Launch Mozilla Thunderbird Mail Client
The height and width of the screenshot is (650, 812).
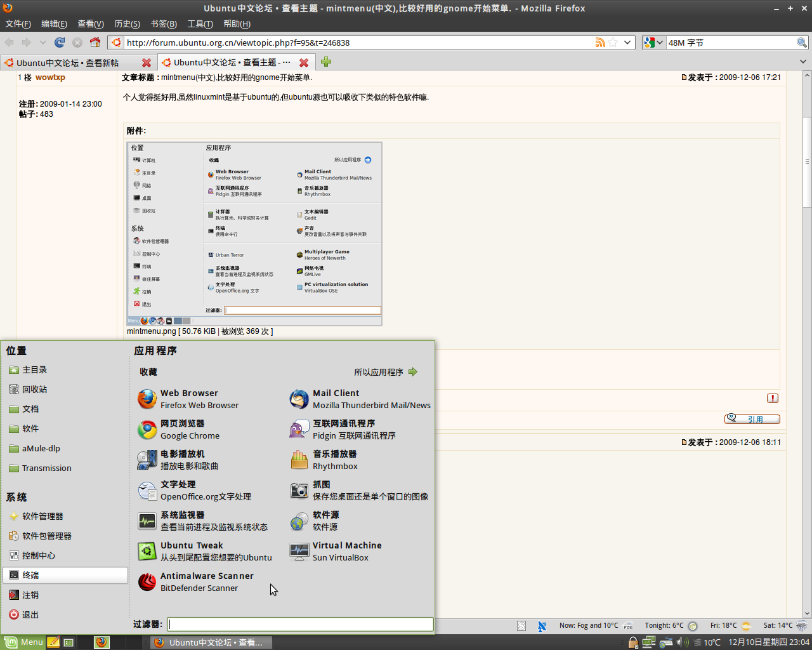click(360, 399)
